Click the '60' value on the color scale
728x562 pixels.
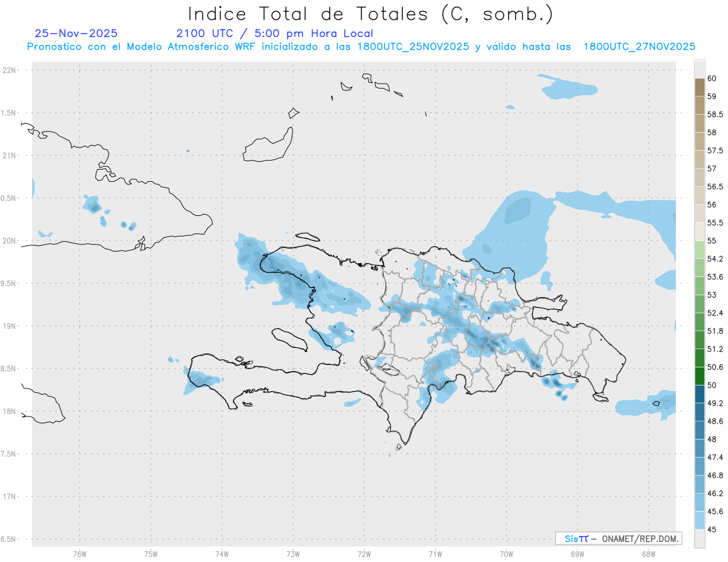pyautogui.click(x=712, y=78)
